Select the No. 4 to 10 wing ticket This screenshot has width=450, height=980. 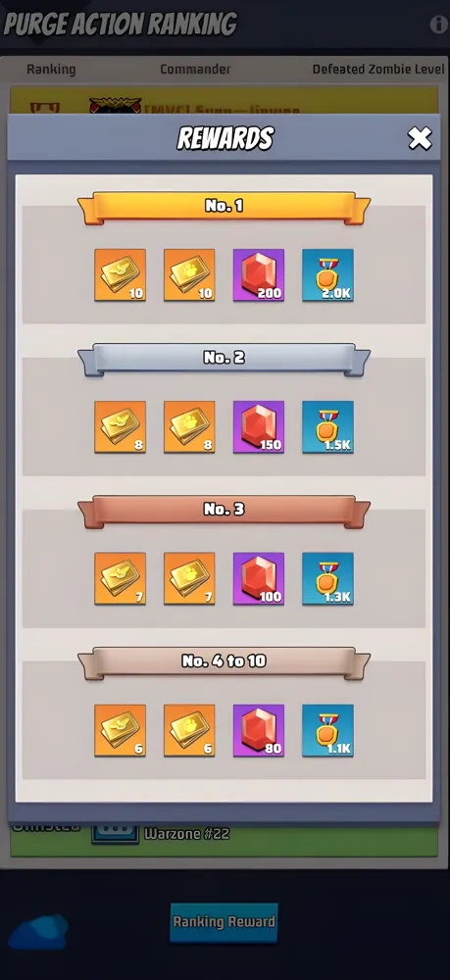pyautogui.click(x=120, y=731)
